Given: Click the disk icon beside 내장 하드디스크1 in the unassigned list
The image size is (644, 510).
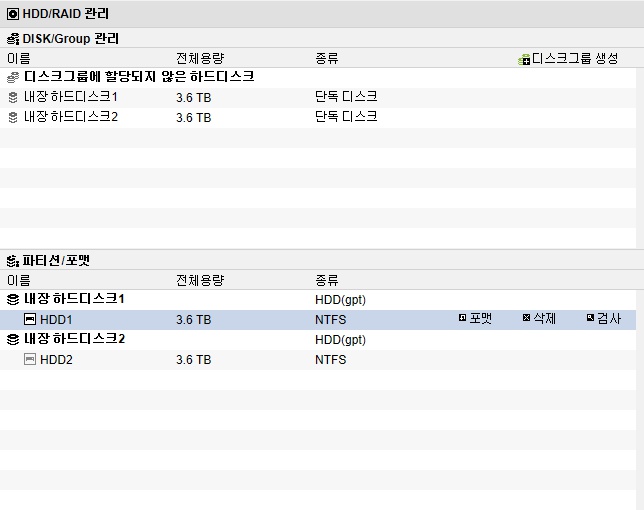Looking at the screenshot, I should coord(13,97).
